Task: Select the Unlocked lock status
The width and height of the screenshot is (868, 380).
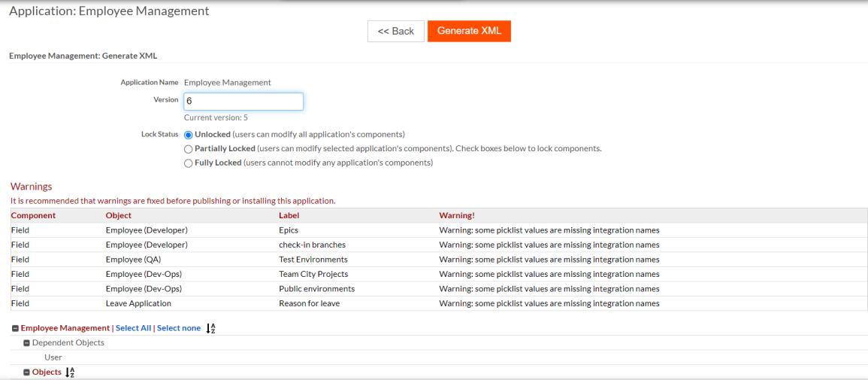Action: 189,135
